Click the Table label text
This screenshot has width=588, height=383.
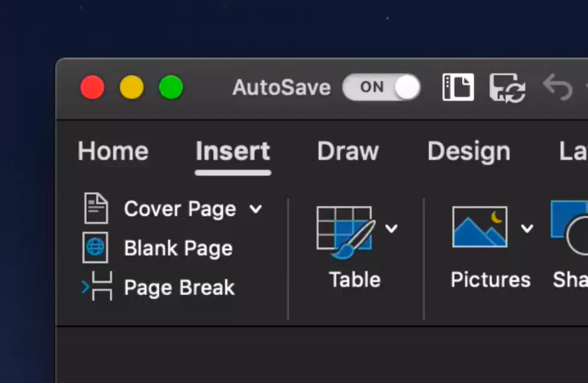tap(355, 280)
